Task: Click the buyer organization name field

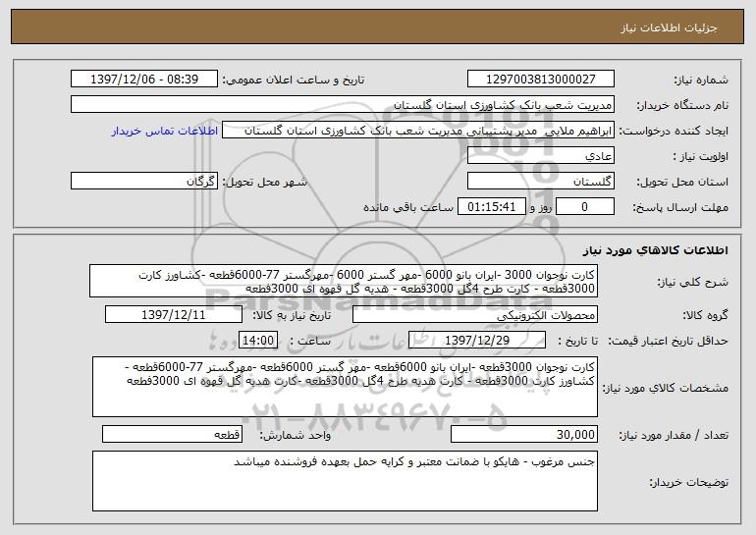Action: (x=343, y=104)
